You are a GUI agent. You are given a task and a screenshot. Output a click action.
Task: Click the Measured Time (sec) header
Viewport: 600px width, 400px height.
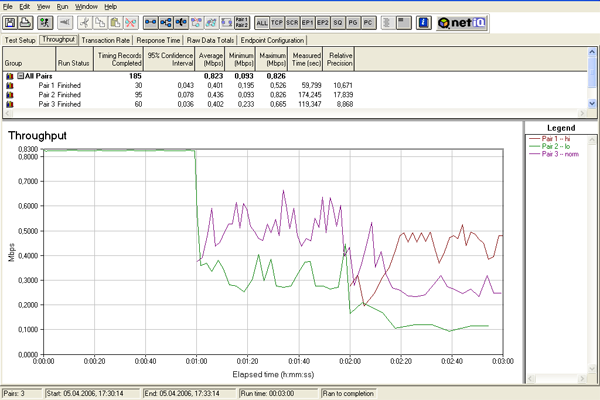pyautogui.click(x=306, y=59)
